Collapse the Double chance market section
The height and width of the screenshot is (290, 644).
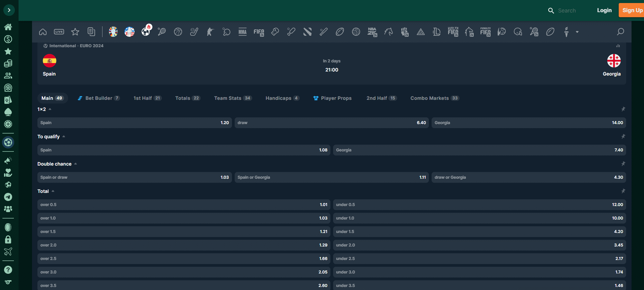pyautogui.click(x=76, y=164)
